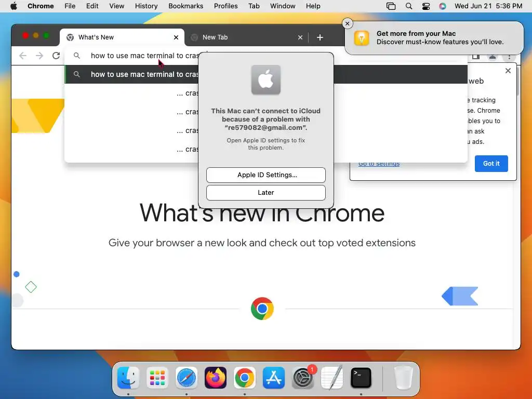Open the History menu
This screenshot has width=532, height=399.
146,6
